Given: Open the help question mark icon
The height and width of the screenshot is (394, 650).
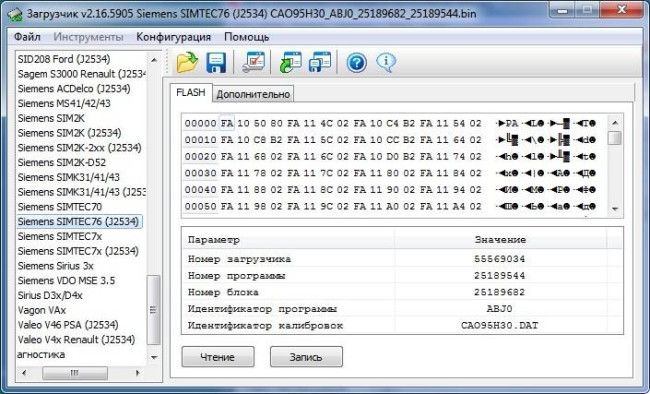Looking at the screenshot, I should [357, 63].
